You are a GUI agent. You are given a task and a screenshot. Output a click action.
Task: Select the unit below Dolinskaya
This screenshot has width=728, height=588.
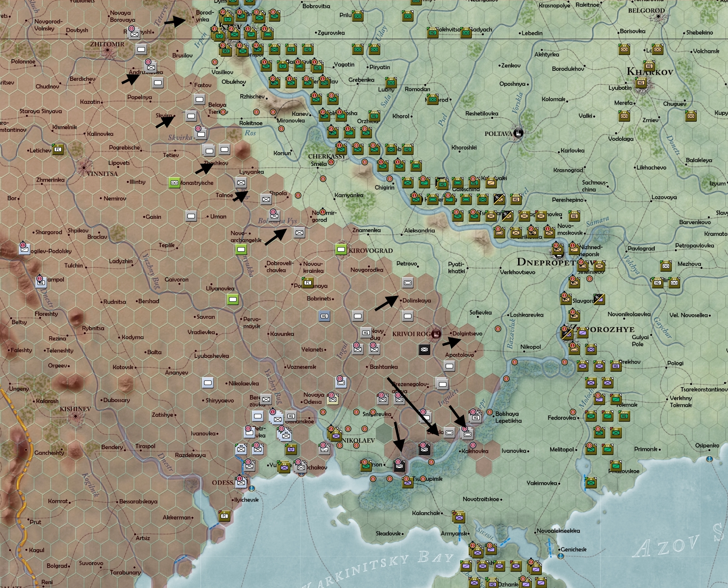click(x=408, y=316)
